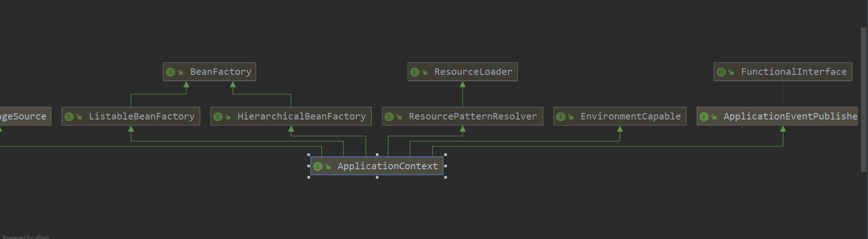Click interface icon on ResourcePatternResolver node
Image resolution: width=868 pixels, height=239 pixels.
[389, 117]
